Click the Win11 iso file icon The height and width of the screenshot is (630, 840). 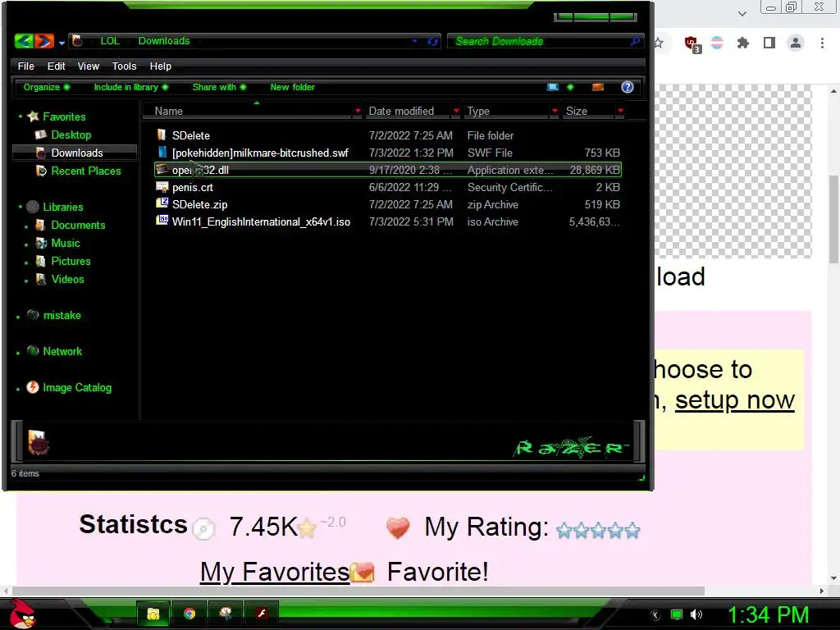pyautogui.click(x=162, y=220)
